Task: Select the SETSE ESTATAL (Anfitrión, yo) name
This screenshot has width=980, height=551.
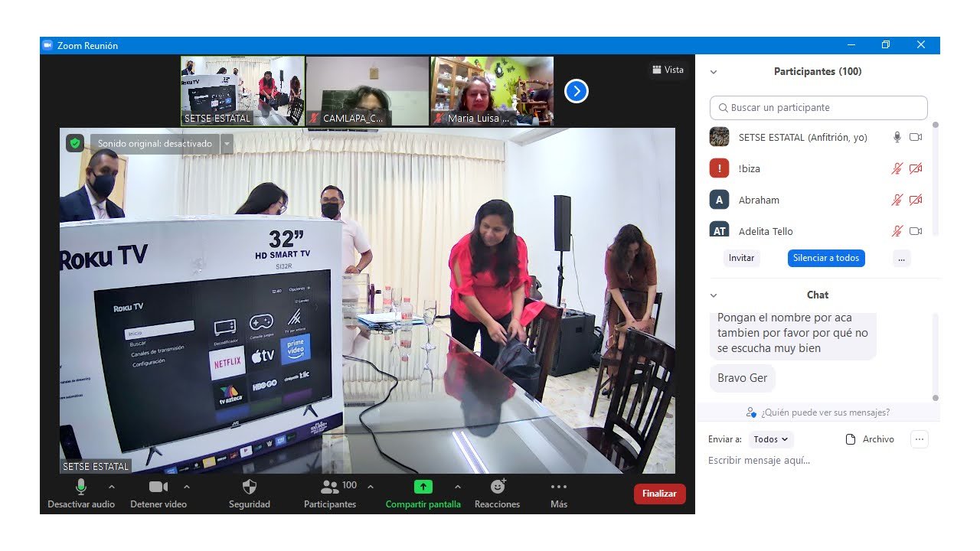Action: pos(803,138)
